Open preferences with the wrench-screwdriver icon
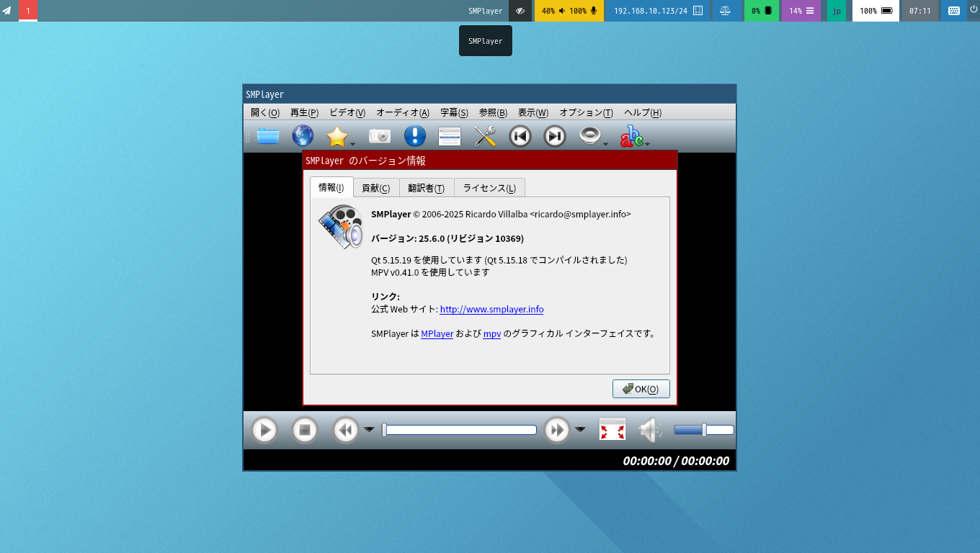This screenshot has width=980, height=553. coord(485,136)
